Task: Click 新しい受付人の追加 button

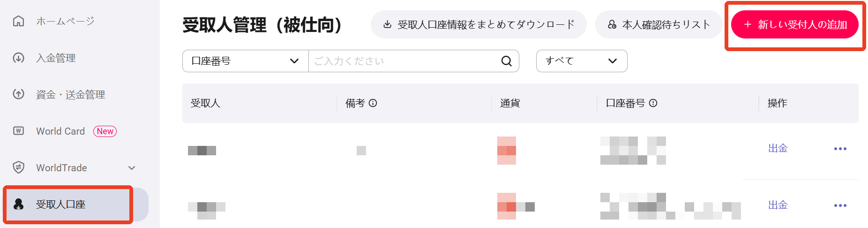Action: pos(795,24)
